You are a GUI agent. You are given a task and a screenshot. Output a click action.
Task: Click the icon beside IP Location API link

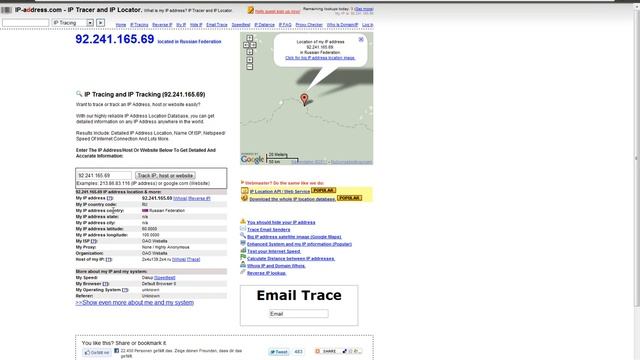coord(244,191)
